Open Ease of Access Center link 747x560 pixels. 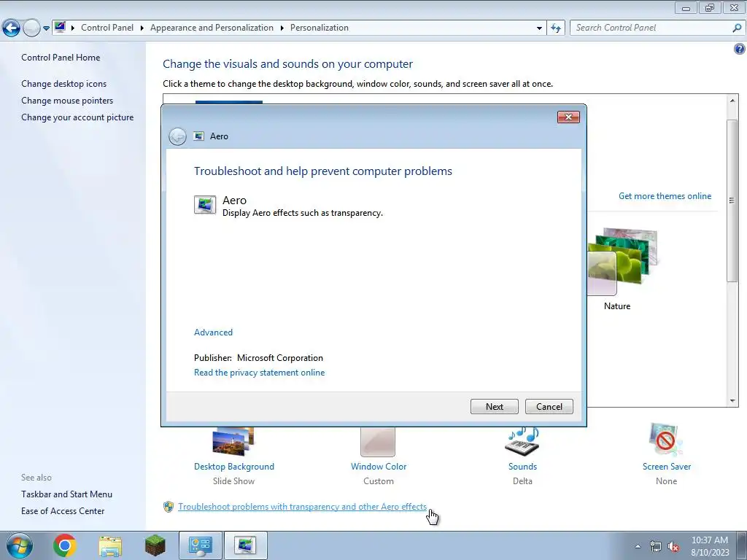click(63, 511)
